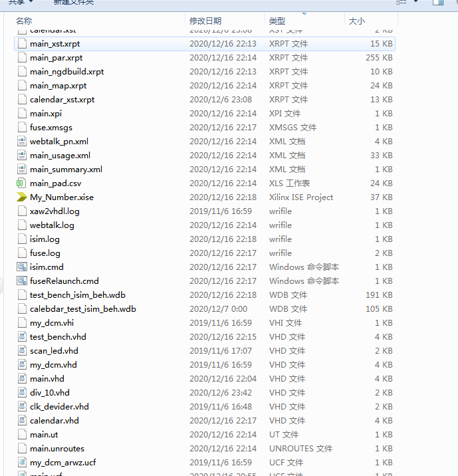Sort files by the 名称 column header
458x476 pixels.
pyautogui.click(x=24, y=21)
